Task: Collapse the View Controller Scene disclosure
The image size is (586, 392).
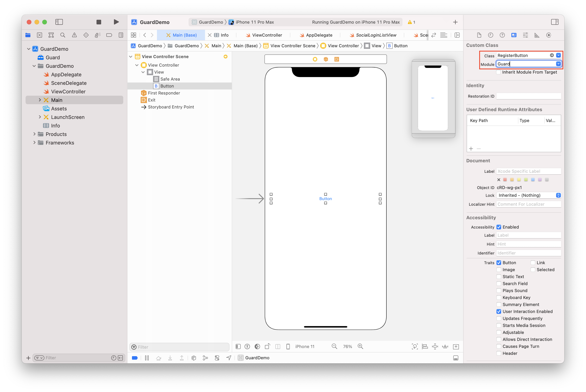Action: tap(131, 57)
